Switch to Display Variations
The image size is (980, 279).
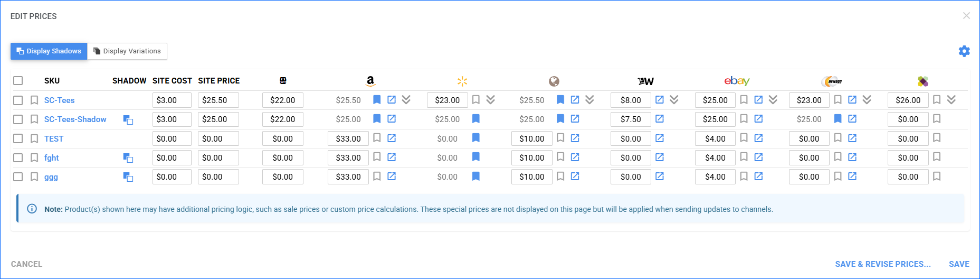(127, 51)
